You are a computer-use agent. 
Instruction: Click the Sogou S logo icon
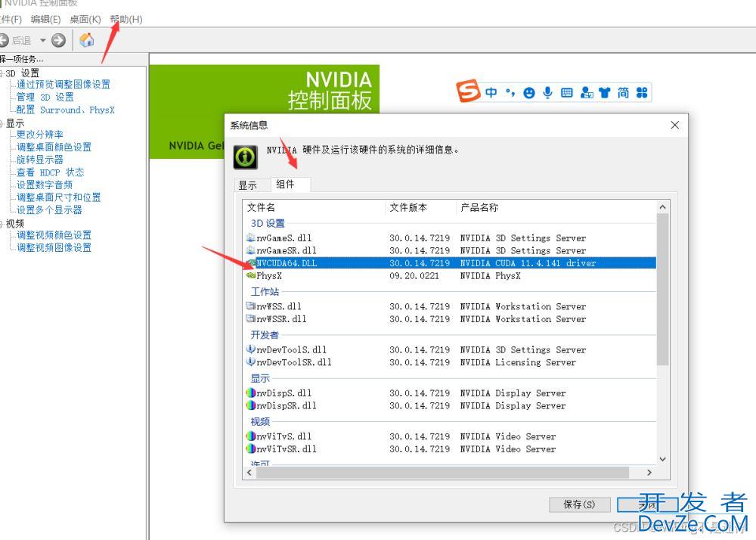[x=468, y=91]
